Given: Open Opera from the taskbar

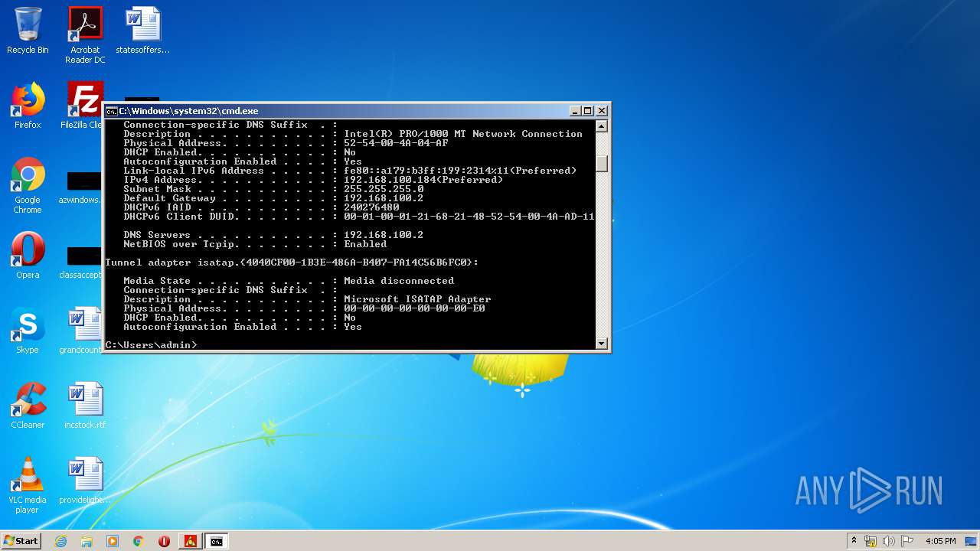Looking at the screenshot, I should pos(164,541).
